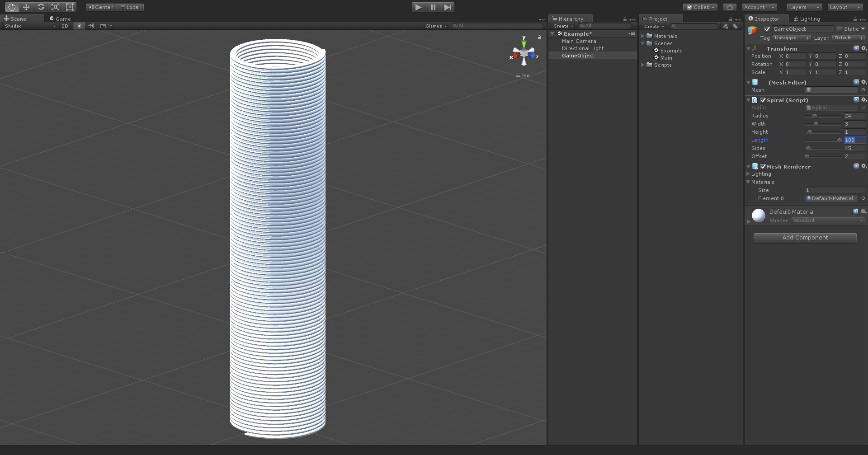Screen dimensions: 868x455
Task: Select the Rect transform tool
Action: tap(70, 7)
